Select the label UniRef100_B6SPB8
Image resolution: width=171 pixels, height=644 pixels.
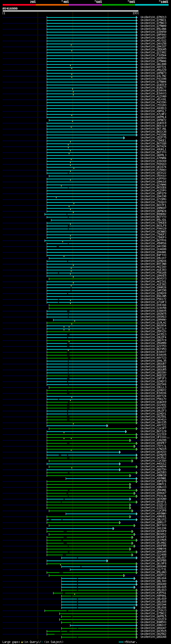(x=153, y=561)
